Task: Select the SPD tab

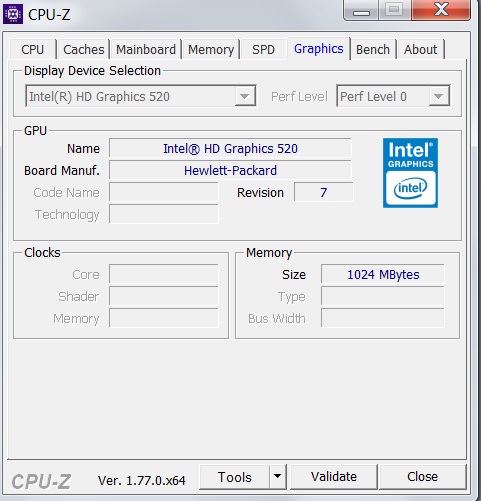Action: [x=263, y=49]
